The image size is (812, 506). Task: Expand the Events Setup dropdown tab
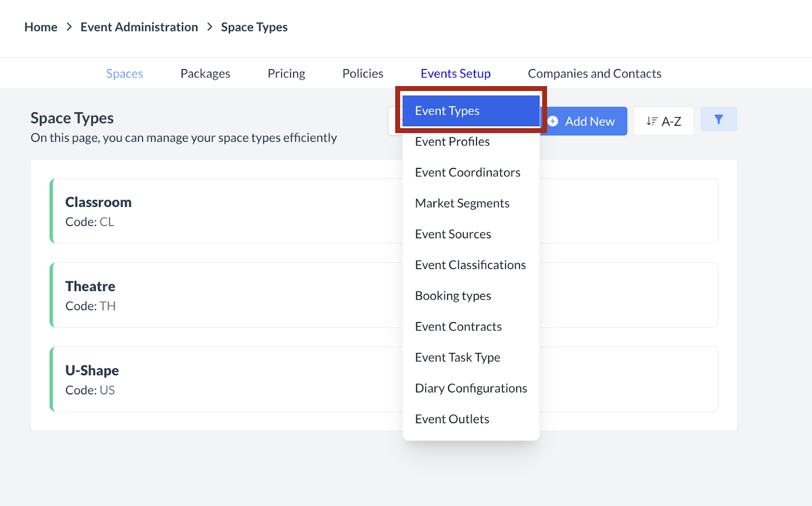point(455,74)
